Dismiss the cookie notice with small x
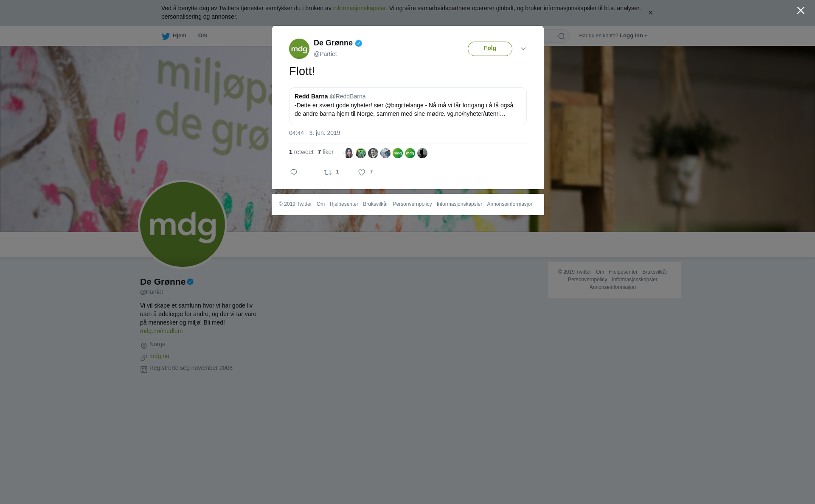The image size is (815, 504). tap(650, 13)
